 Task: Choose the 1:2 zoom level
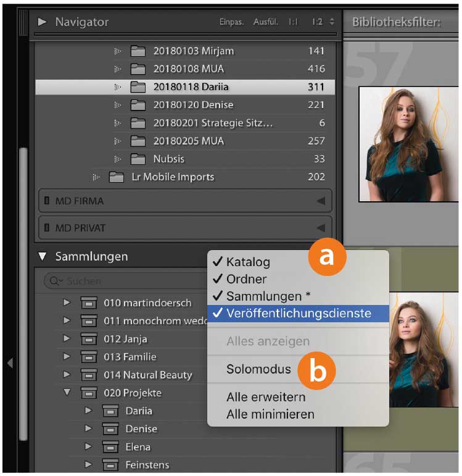pos(317,22)
